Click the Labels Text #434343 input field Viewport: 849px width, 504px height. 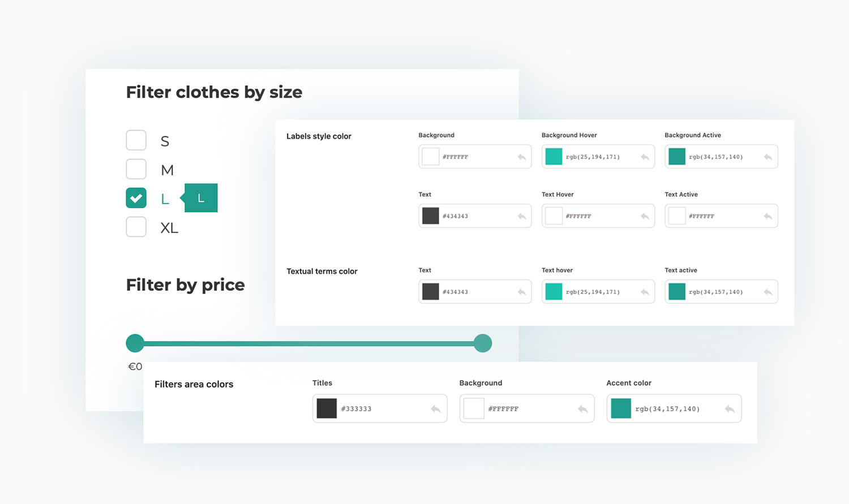coord(475,216)
